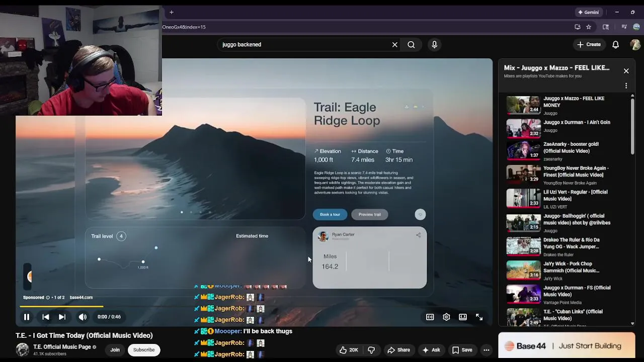
Task: Open the YouTube account avatar menu
Action: point(635,45)
